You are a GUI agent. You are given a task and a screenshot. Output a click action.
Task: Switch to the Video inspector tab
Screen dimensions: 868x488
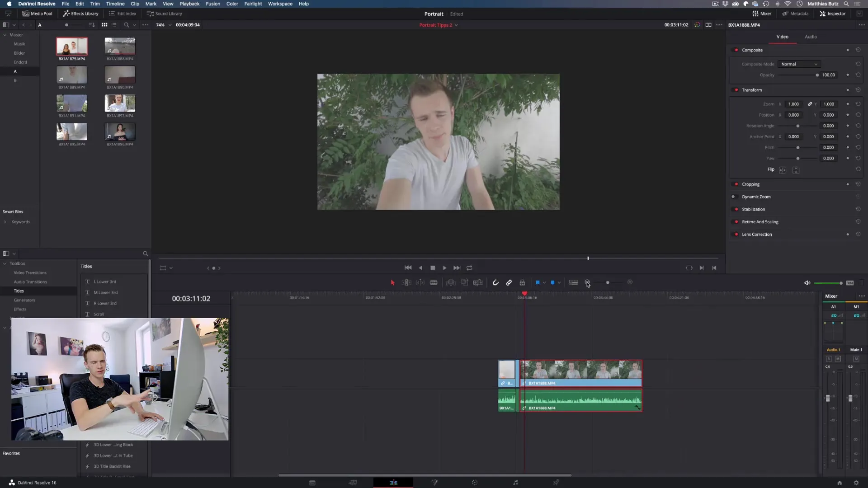click(783, 37)
